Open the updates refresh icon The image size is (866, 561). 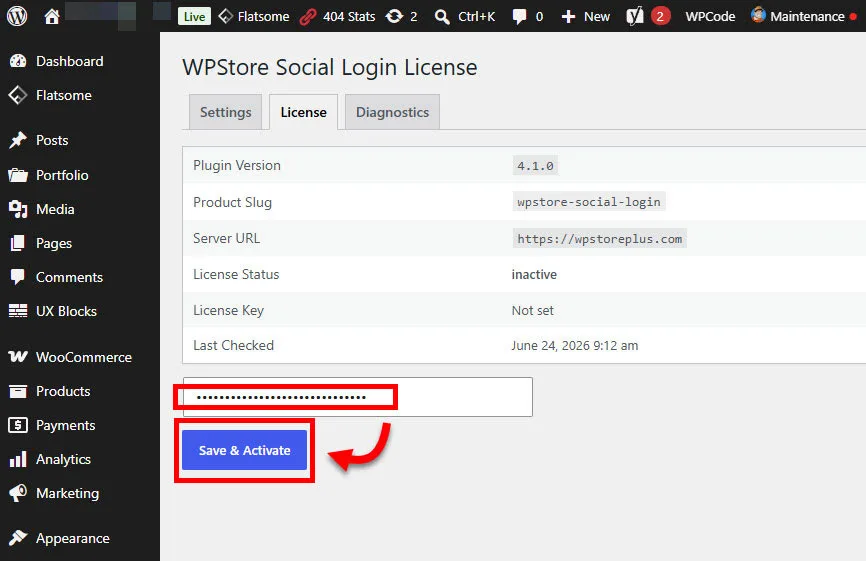(x=394, y=17)
